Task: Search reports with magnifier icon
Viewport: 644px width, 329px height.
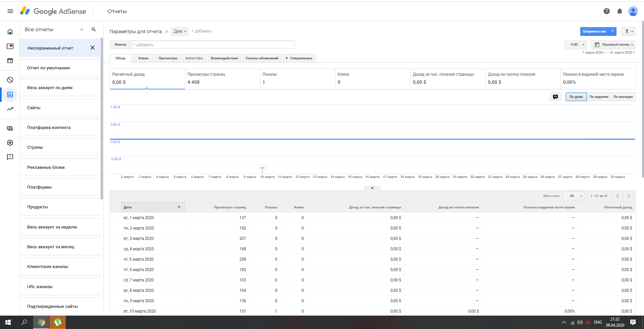Action: click(94, 29)
